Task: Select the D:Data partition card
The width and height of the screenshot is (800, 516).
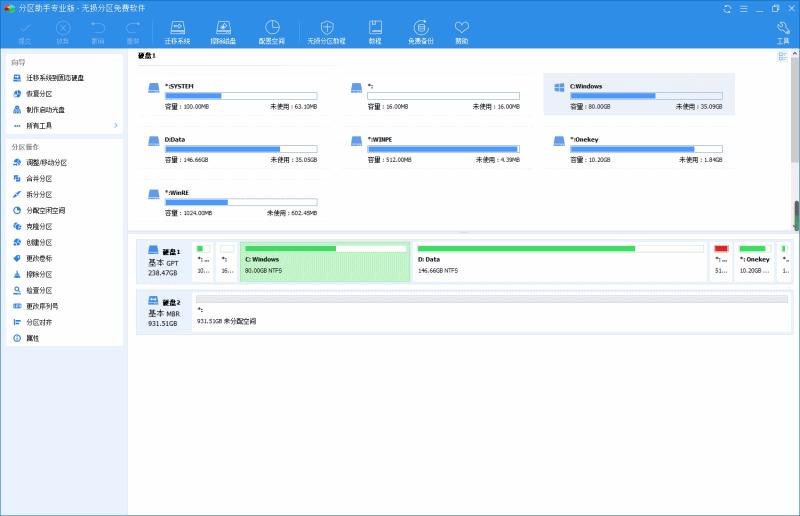Action: pos(233,149)
